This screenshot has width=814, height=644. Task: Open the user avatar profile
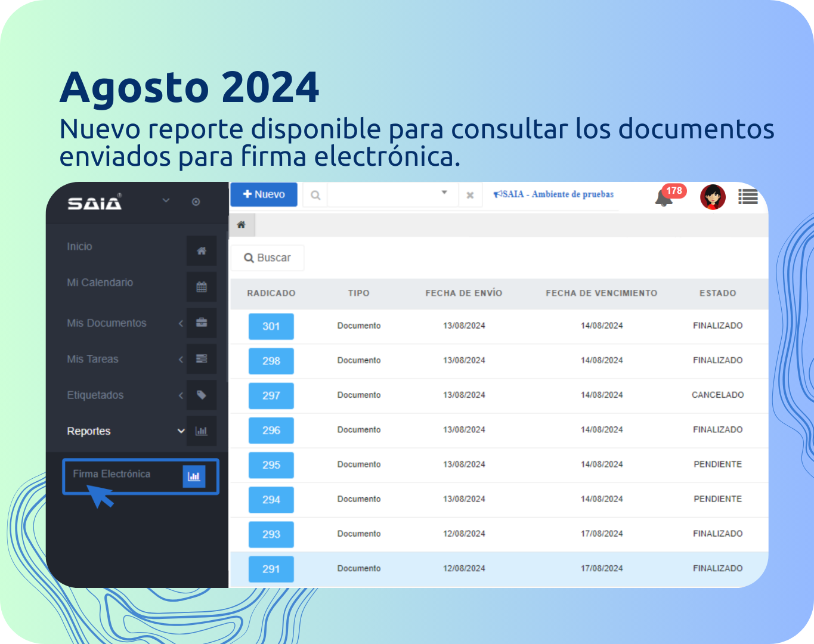[713, 197]
